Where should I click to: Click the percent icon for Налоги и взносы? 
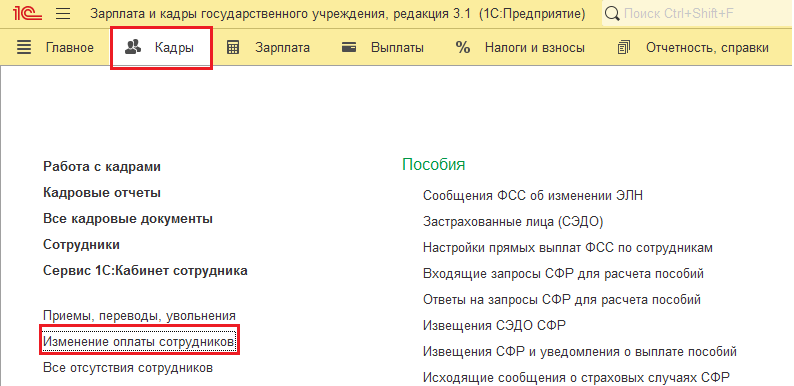(x=463, y=48)
